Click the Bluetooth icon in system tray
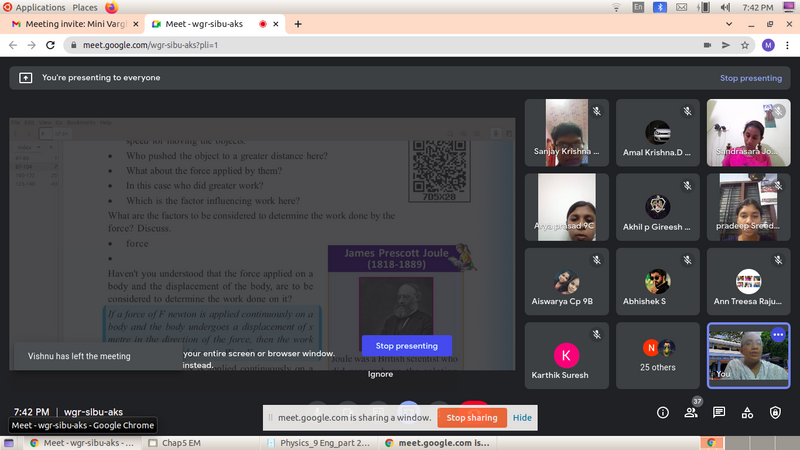The image size is (800, 450). pyautogui.click(x=659, y=7)
